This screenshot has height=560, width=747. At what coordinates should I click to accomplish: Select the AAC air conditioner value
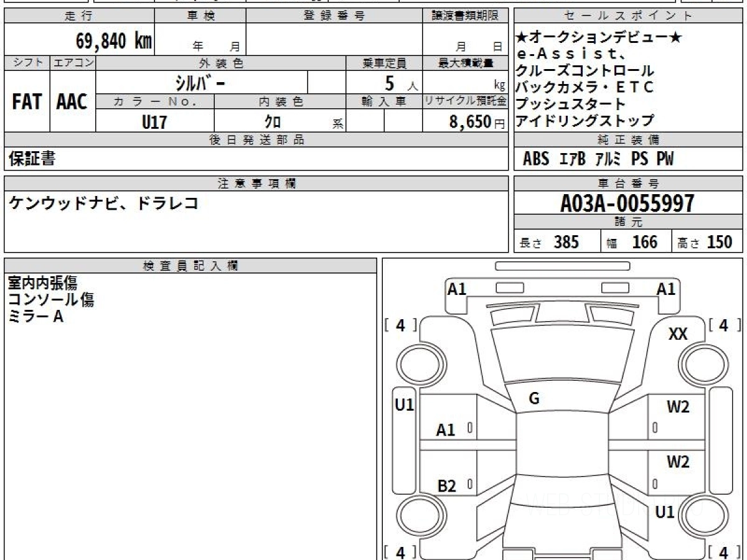tap(72, 102)
